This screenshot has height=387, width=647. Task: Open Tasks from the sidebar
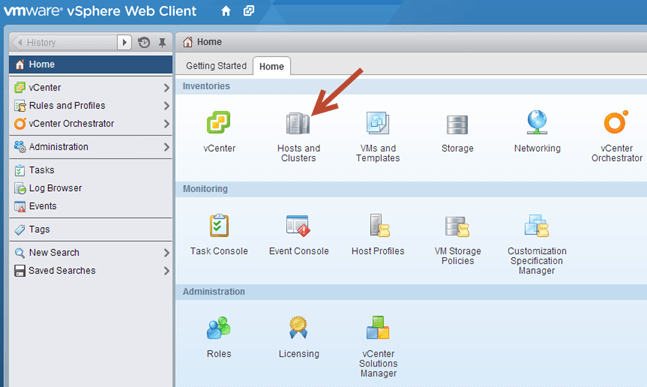tap(90, 170)
